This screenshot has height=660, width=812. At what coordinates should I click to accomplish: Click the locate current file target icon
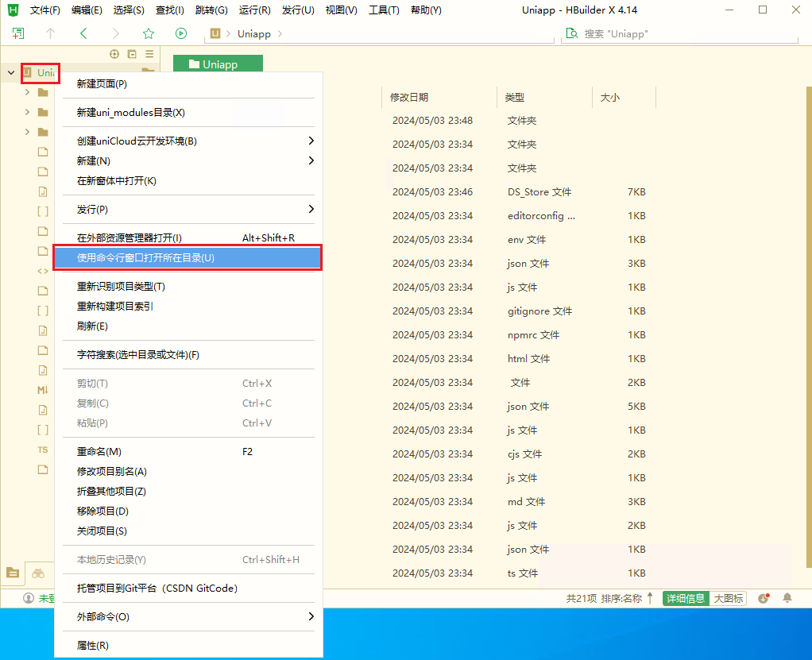point(114,54)
